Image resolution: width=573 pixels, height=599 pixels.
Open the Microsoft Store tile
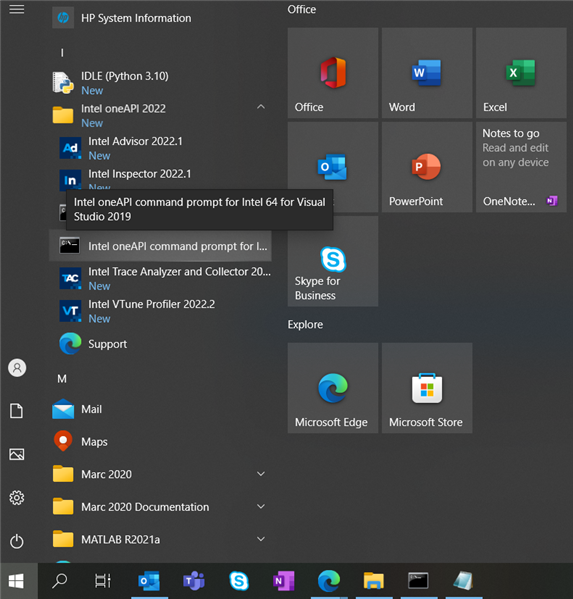pyautogui.click(x=427, y=388)
